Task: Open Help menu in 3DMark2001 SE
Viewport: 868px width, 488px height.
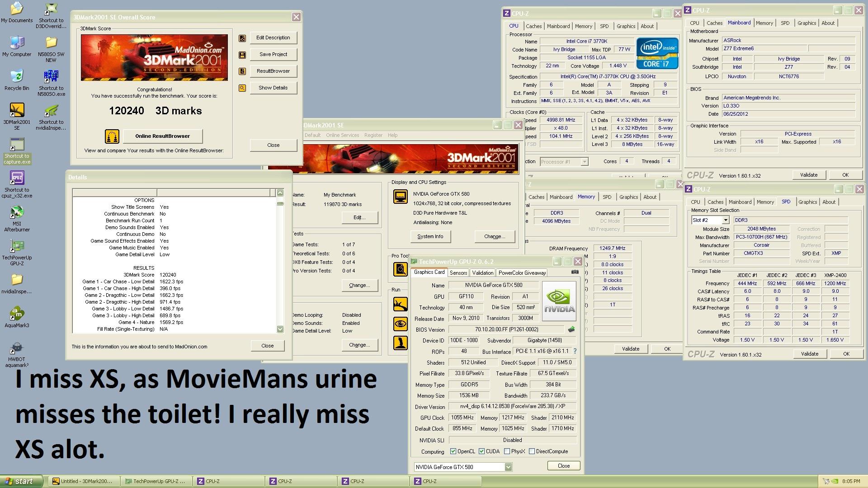Action: (392, 135)
